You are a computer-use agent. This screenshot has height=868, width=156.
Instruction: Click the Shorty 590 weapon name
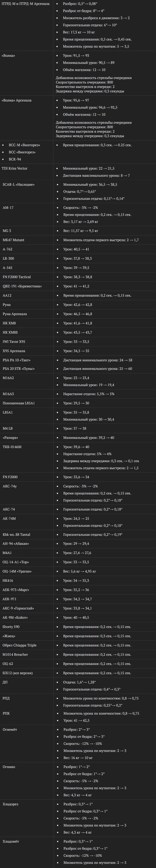click(11, 627)
